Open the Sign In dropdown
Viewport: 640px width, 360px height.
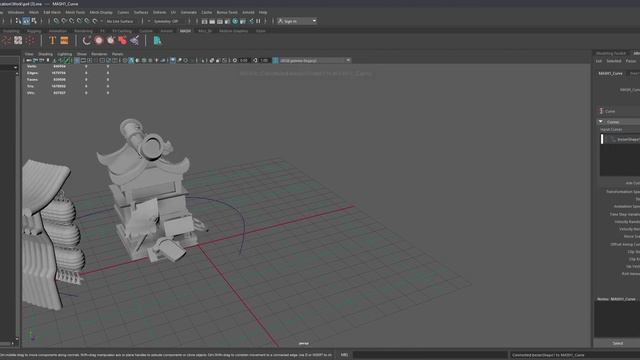click(x=297, y=21)
